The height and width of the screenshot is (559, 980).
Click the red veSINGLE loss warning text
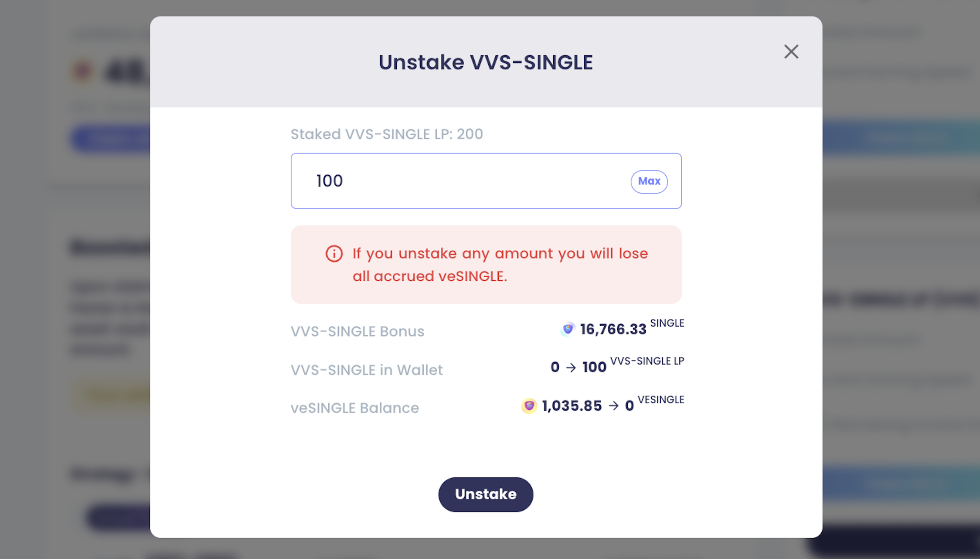(x=500, y=265)
